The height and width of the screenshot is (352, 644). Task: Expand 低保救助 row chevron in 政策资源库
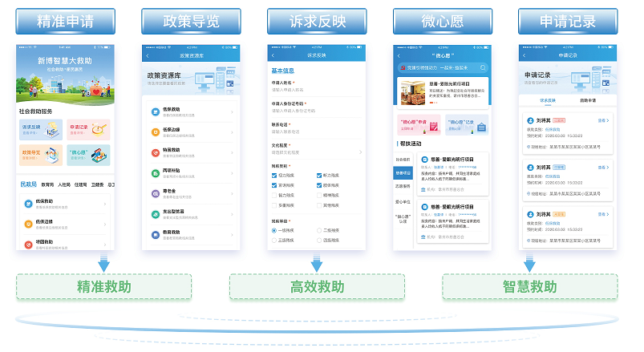point(232,111)
